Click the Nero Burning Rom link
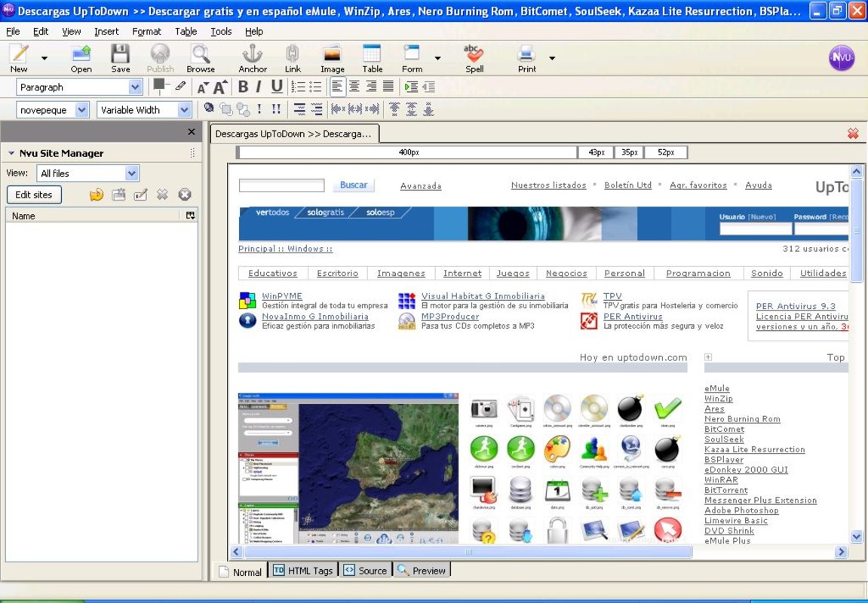The image size is (868, 603). click(742, 419)
